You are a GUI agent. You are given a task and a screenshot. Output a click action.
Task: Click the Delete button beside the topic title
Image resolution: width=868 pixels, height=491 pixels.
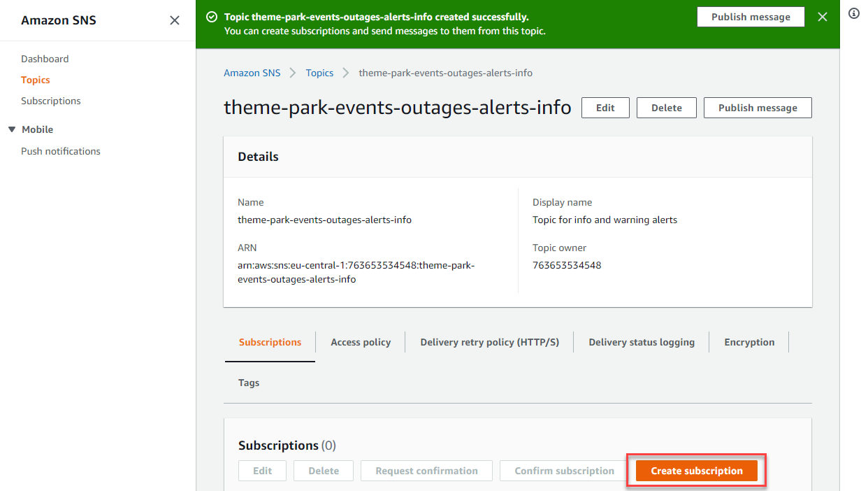coord(667,108)
